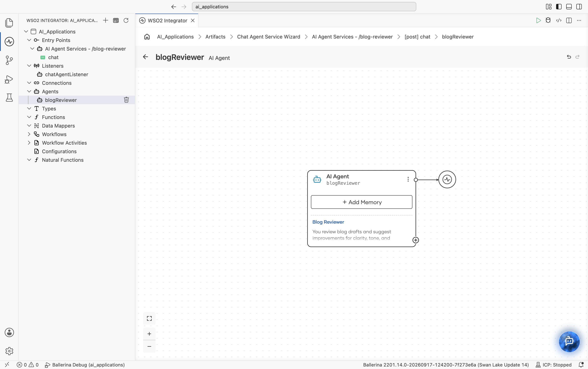This screenshot has width=588, height=369.
Task: Click the ai_applications command center field
Action: tap(304, 7)
